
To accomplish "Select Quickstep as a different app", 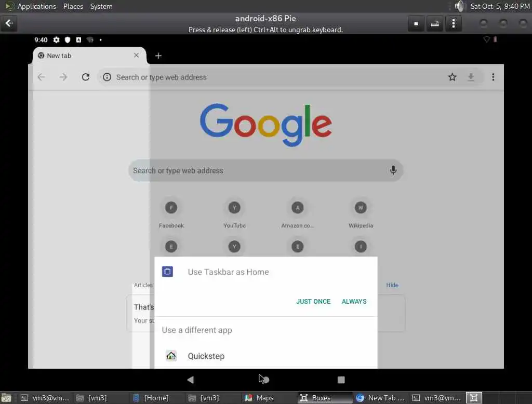I will [265, 356].
